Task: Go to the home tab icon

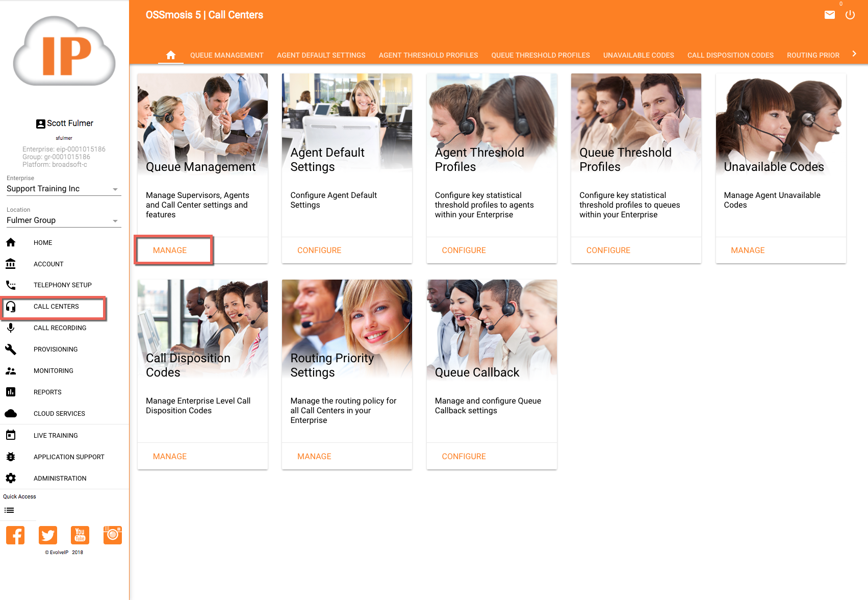Action: click(171, 55)
